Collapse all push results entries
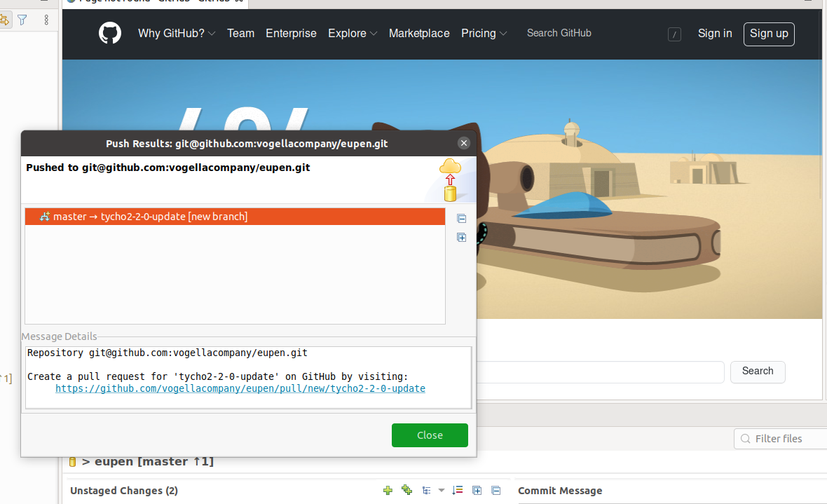The image size is (827, 504). click(461, 219)
